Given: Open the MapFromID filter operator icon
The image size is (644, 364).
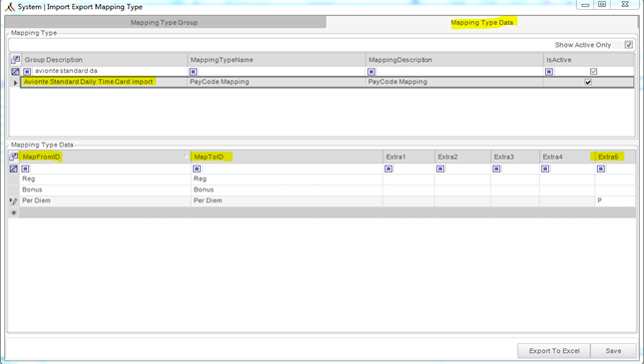Looking at the screenshot, I should point(26,169).
